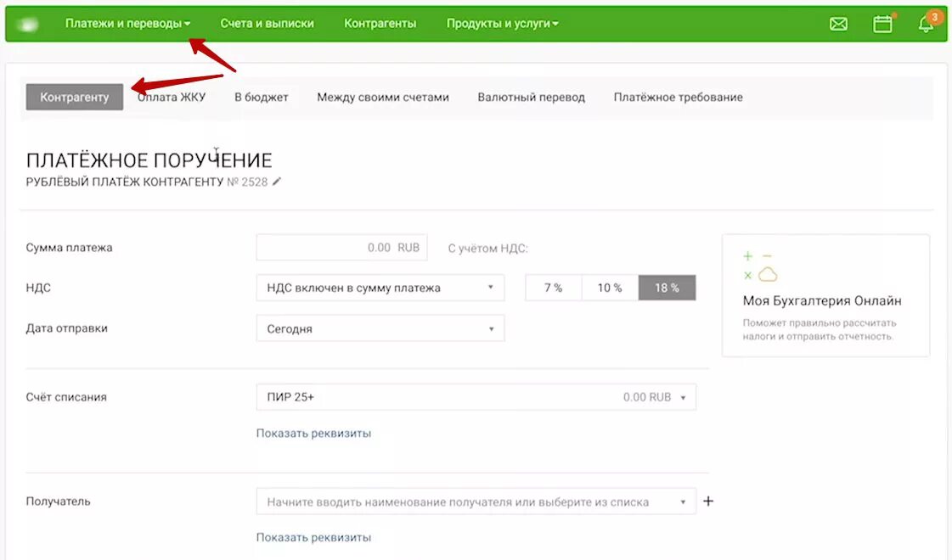Click the Моя Бухгалтерия Онлайн calculator-cloud icon

(760, 266)
